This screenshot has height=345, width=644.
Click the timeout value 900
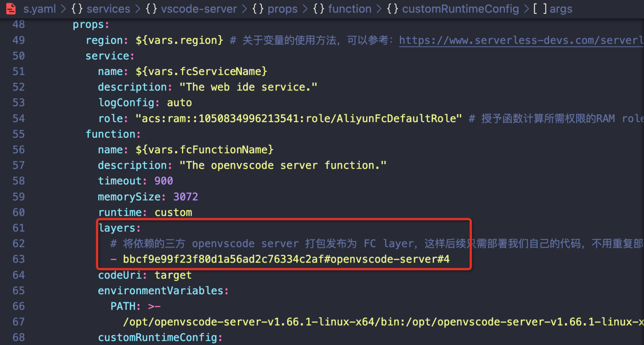click(164, 181)
